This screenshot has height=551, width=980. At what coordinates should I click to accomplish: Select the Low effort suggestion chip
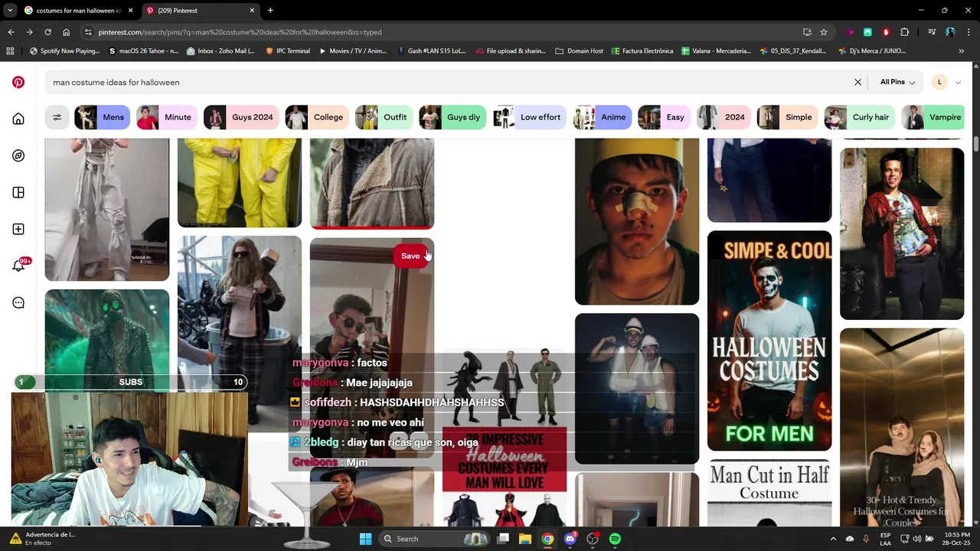529,117
